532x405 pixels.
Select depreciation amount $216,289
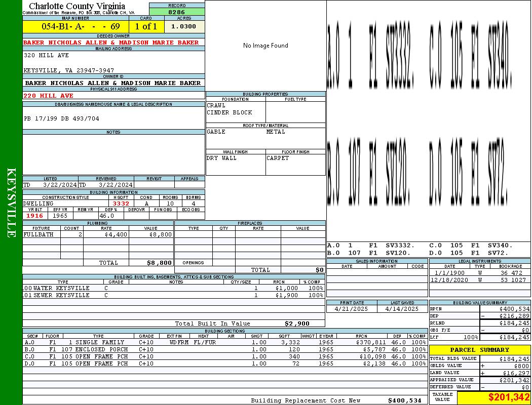[x=514, y=316]
